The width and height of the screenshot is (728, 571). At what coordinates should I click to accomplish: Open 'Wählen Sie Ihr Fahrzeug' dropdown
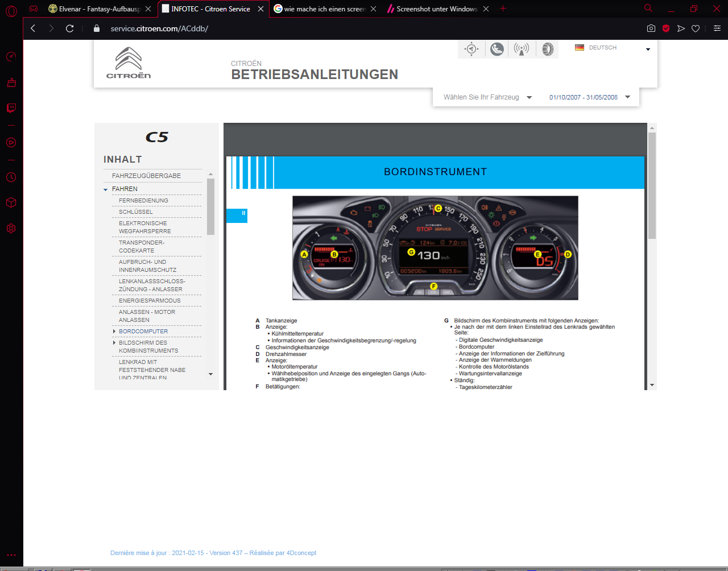point(487,97)
